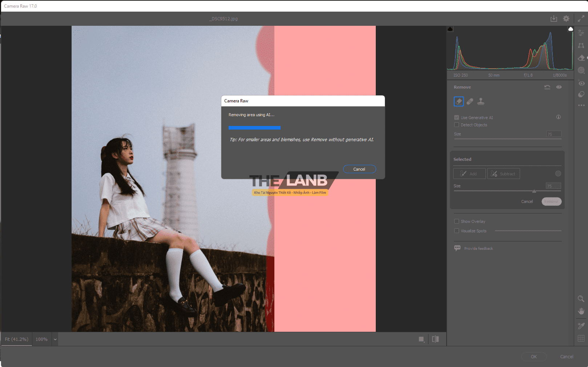The image size is (588, 367).
Task: Toggle the Show Overlay checkbox
Action: click(456, 221)
